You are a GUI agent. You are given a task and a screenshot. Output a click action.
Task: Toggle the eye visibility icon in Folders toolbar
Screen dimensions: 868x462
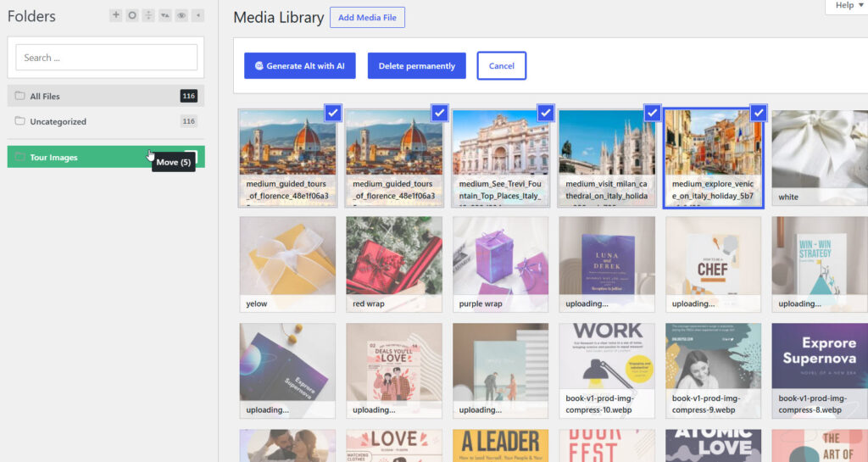(181, 15)
